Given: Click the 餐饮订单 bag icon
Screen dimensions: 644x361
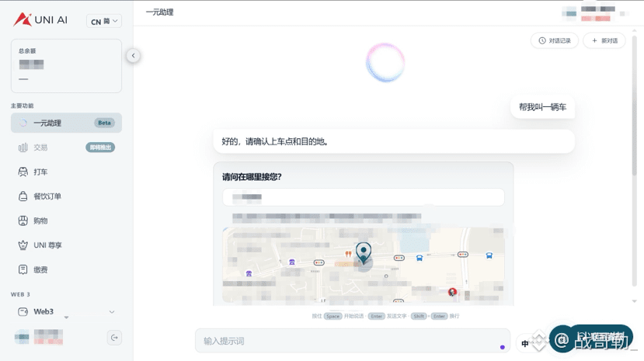Looking at the screenshot, I should point(23,196).
